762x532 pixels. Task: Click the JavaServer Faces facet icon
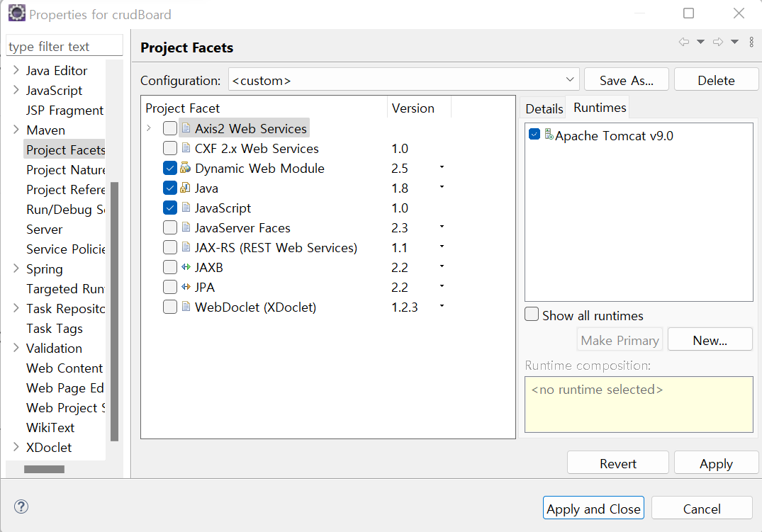(x=186, y=227)
